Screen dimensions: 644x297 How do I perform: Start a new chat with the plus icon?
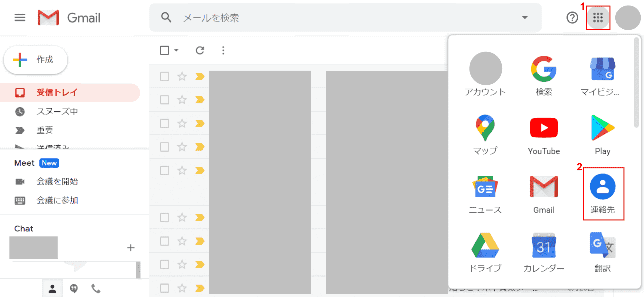[131, 248]
